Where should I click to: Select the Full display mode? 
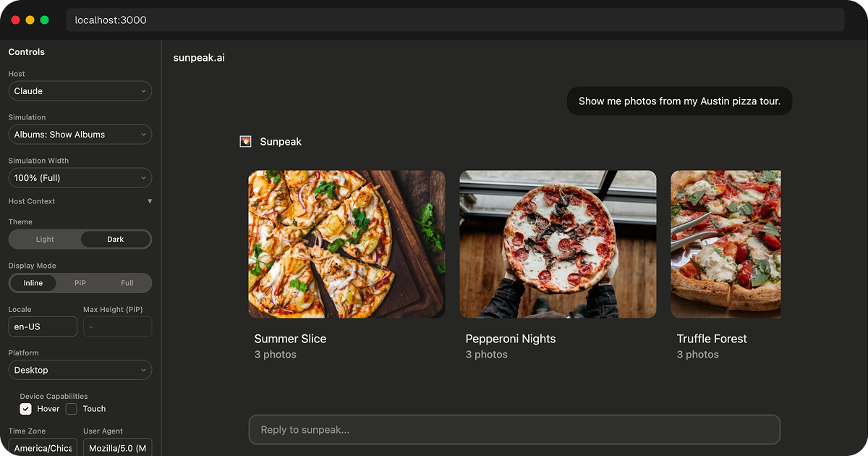[127, 283]
